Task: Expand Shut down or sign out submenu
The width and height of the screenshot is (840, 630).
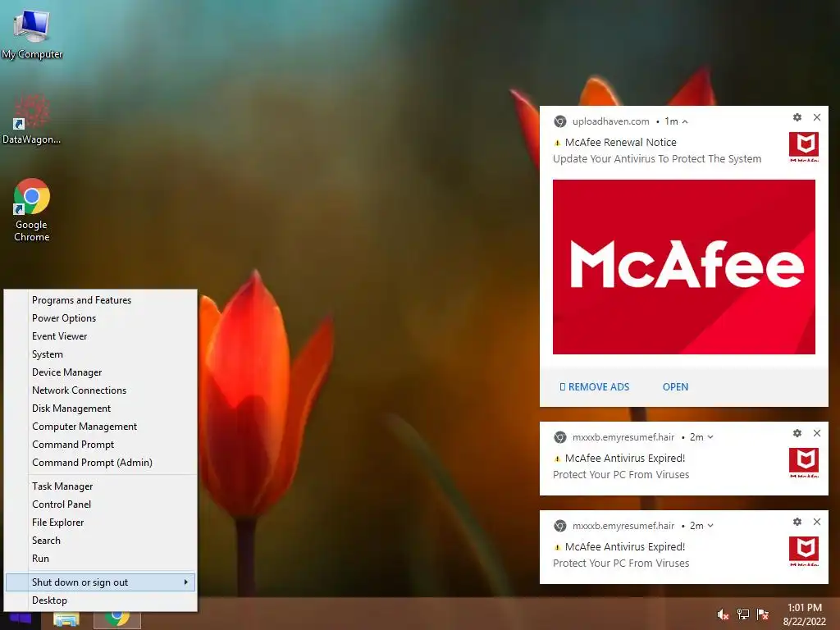Action: point(101,582)
